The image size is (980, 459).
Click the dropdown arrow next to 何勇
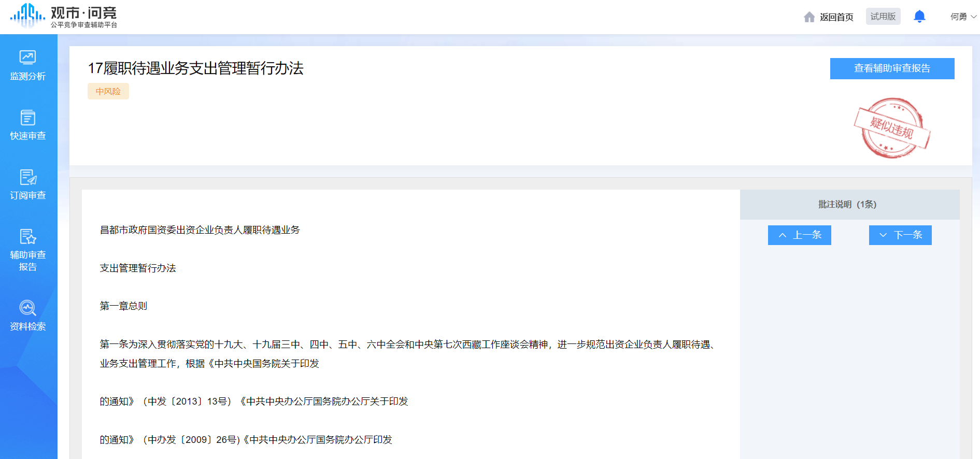point(974,17)
